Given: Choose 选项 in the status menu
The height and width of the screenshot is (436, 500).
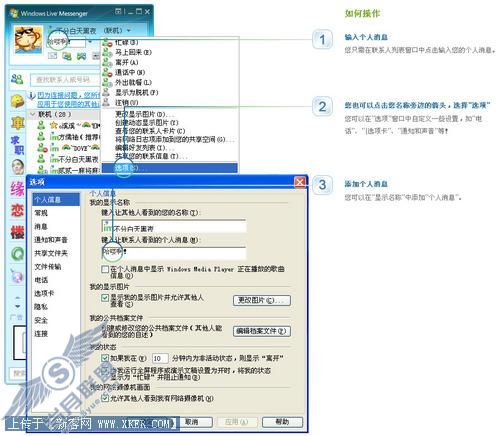Looking at the screenshot, I should (170, 168).
